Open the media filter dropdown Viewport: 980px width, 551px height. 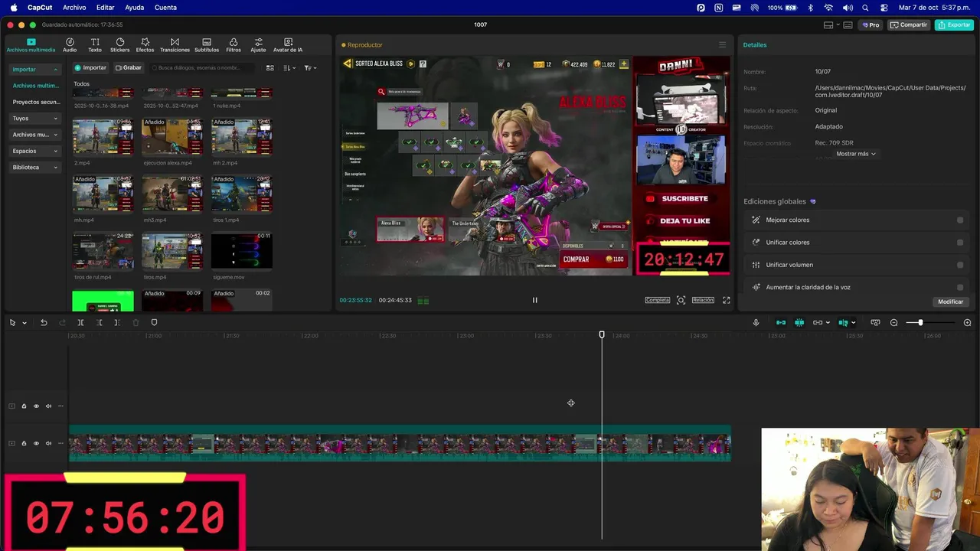click(x=310, y=68)
